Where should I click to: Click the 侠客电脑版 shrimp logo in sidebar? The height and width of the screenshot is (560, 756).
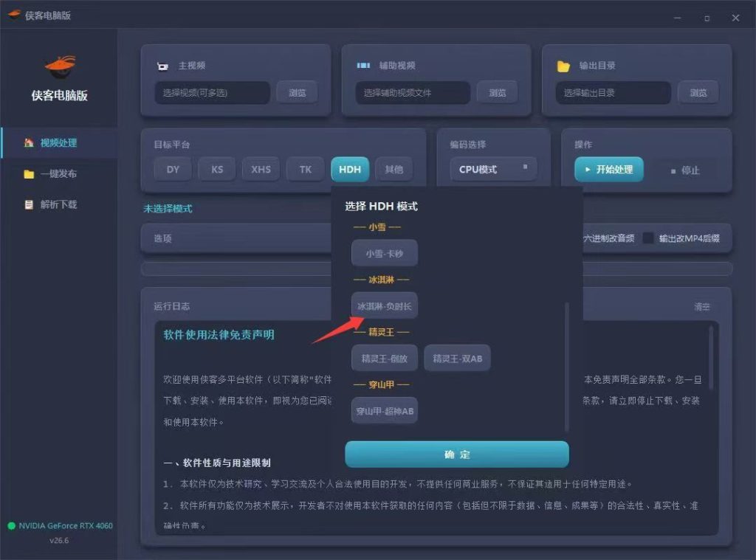pos(61,67)
